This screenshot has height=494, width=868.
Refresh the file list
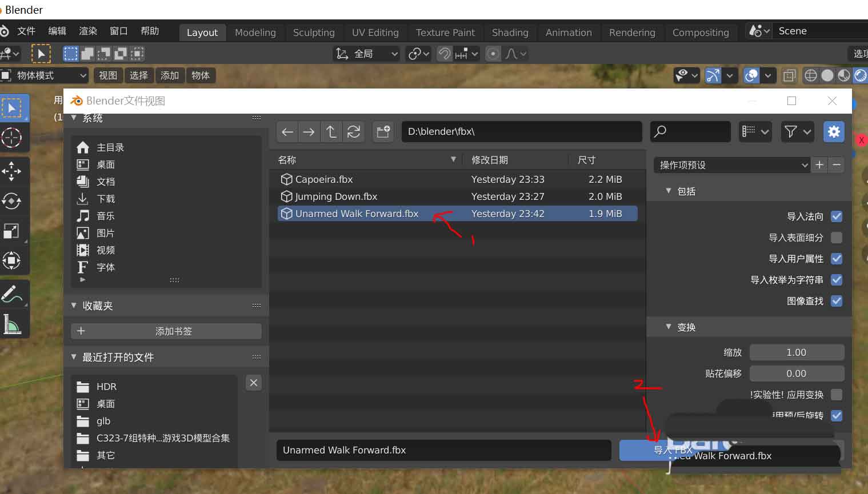tap(354, 132)
